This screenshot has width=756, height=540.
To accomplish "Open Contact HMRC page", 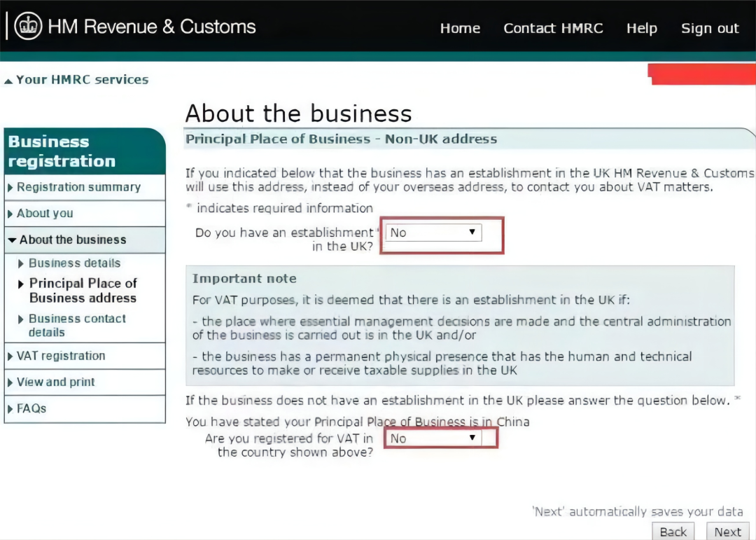I will [x=553, y=28].
